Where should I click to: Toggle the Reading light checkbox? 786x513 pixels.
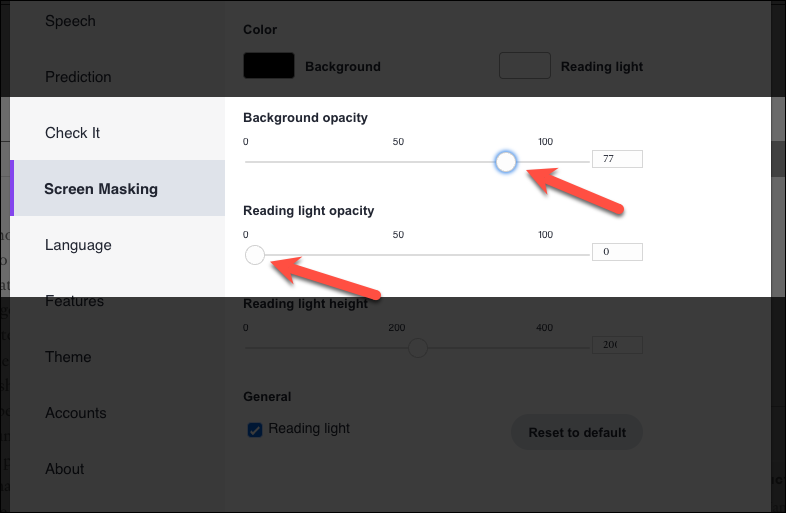tap(255, 430)
